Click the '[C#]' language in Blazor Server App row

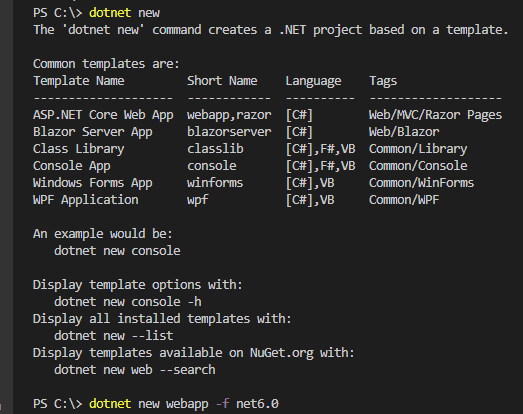pos(299,132)
